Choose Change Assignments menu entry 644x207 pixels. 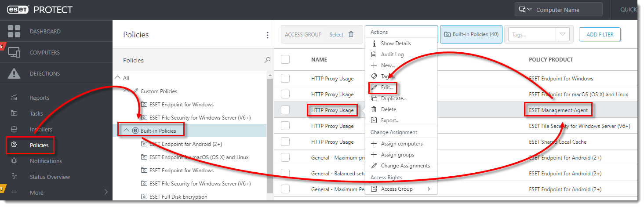point(405,166)
